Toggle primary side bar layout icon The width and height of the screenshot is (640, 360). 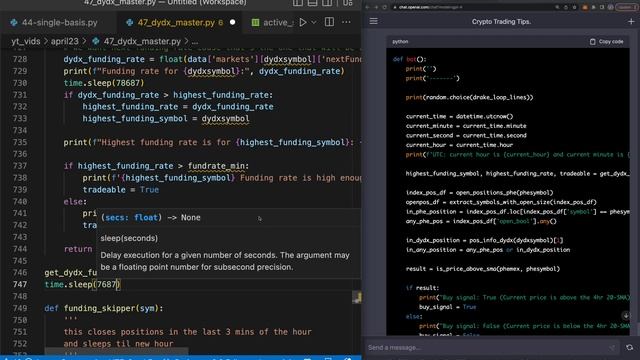coord(298,2)
